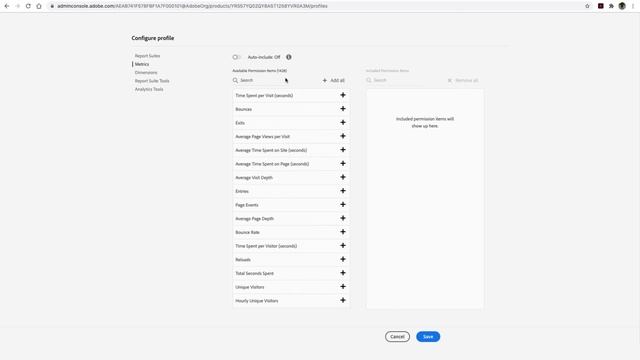Image resolution: width=640 pixels, height=360 pixels.
Task: Select the 'Entries' row text
Action: tap(242, 191)
